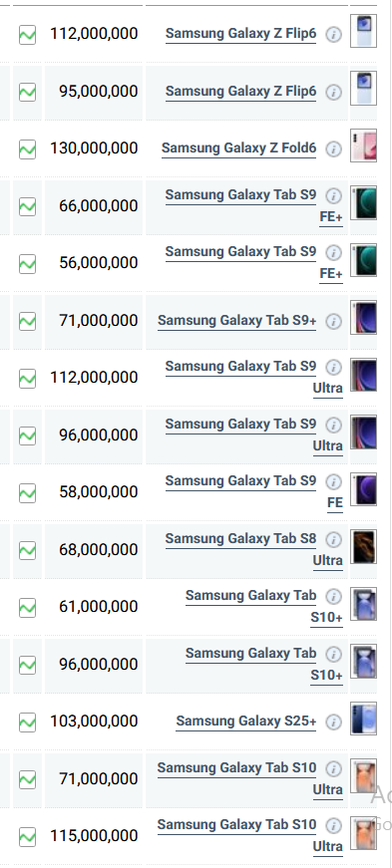Image resolution: width=392 pixels, height=868 pixels.
Task: Show info for Samsung Galaxy S25+
Action: tap(333, 722)
